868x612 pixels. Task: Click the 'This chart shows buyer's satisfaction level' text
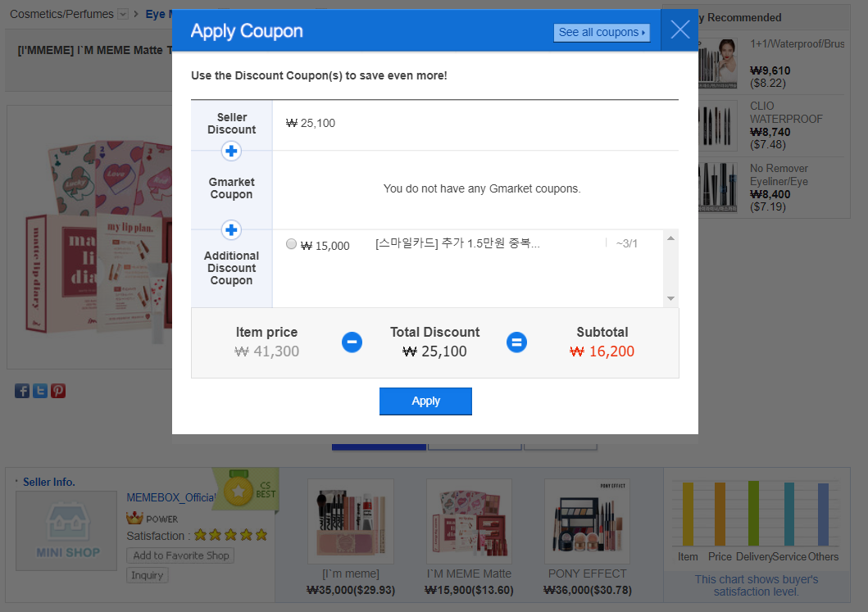tap(757, 586)
